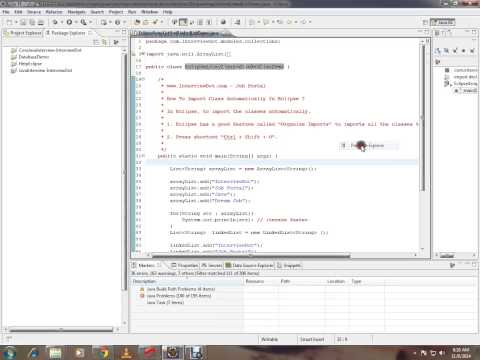Viewport: 480px width, 360px height.
Task: Click the Print toolbar icon
Action: 41,22
